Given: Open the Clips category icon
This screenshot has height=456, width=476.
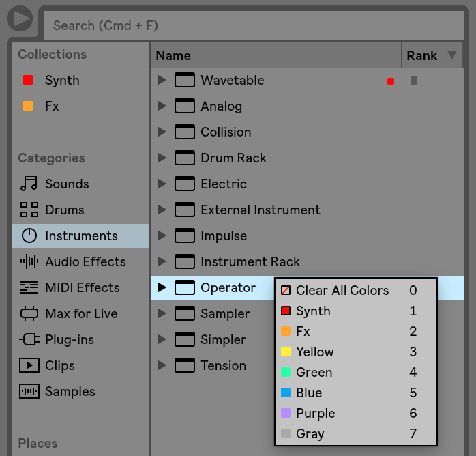Looking at the screenshot, I should coord(29,365).
